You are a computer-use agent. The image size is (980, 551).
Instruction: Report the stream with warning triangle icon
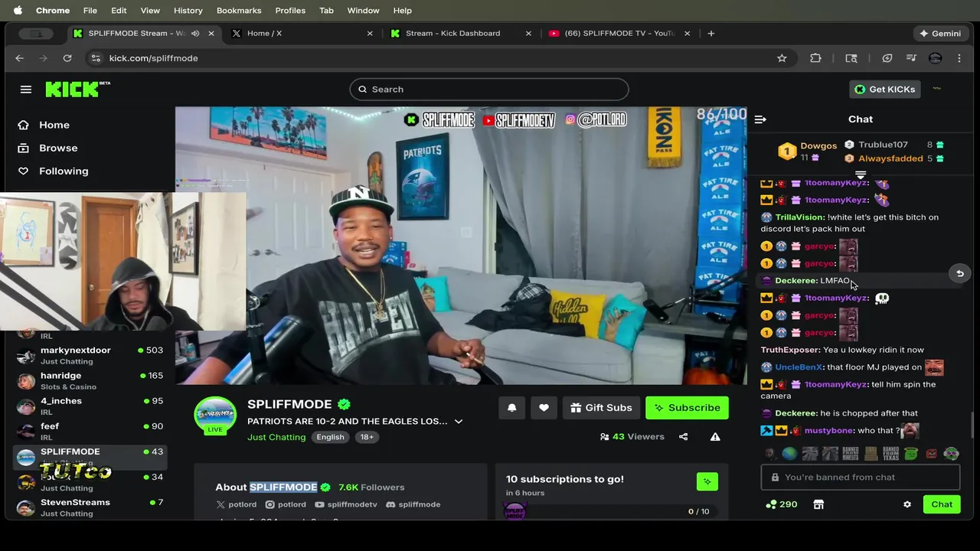pos(715,437)
